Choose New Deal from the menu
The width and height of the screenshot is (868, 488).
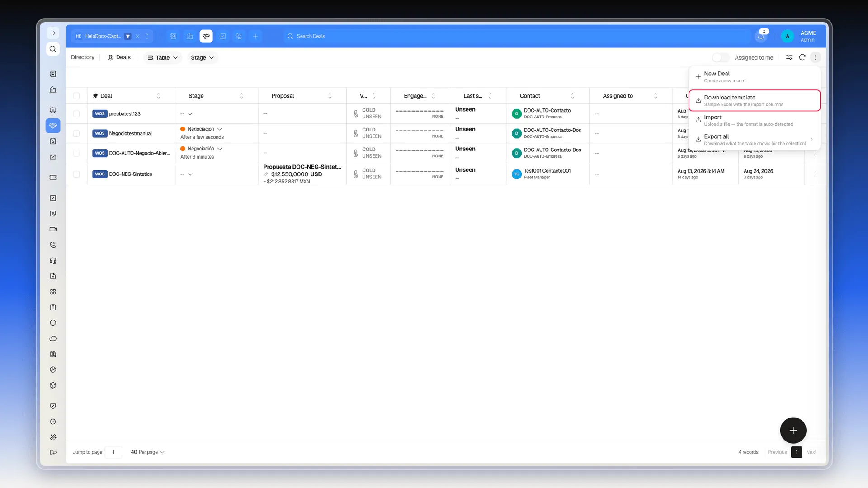(x=755, y=77)
